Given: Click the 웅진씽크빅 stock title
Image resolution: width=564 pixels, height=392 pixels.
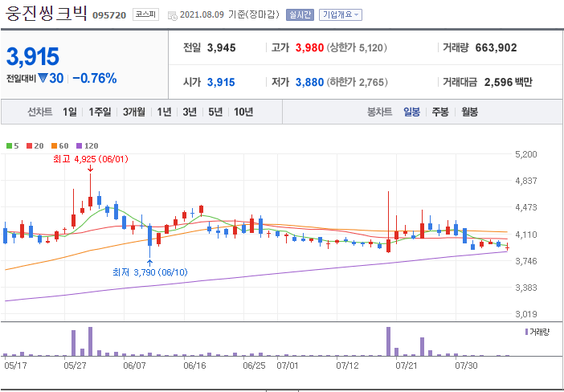Looking at the screenshot, I should coord(46,13).
